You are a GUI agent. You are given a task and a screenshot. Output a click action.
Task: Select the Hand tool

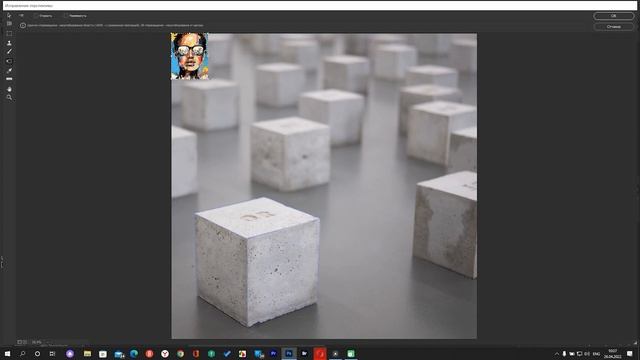(x=9, y=89)
